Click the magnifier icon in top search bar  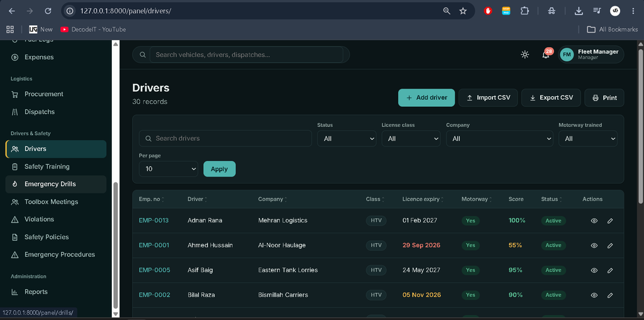tap(143, 55)
